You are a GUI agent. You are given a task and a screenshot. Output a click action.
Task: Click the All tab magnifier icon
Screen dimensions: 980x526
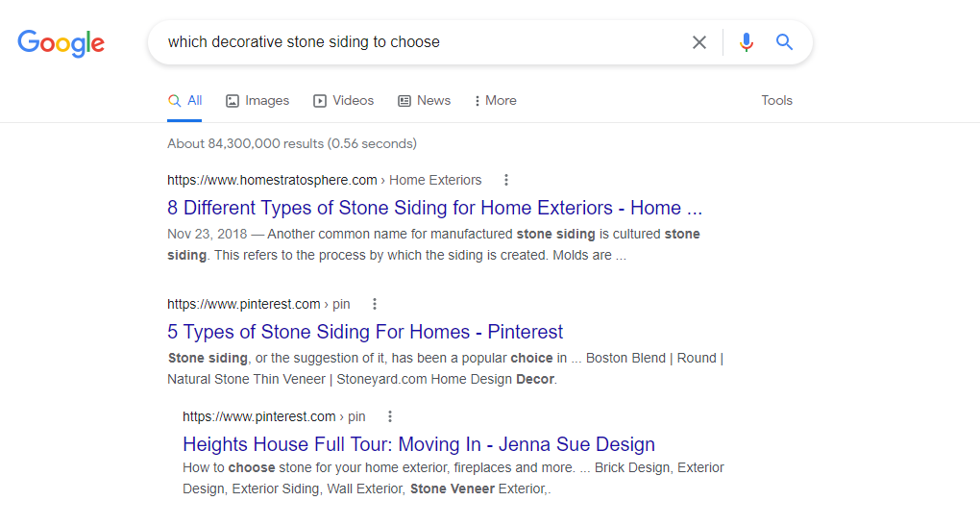[174, 101]
